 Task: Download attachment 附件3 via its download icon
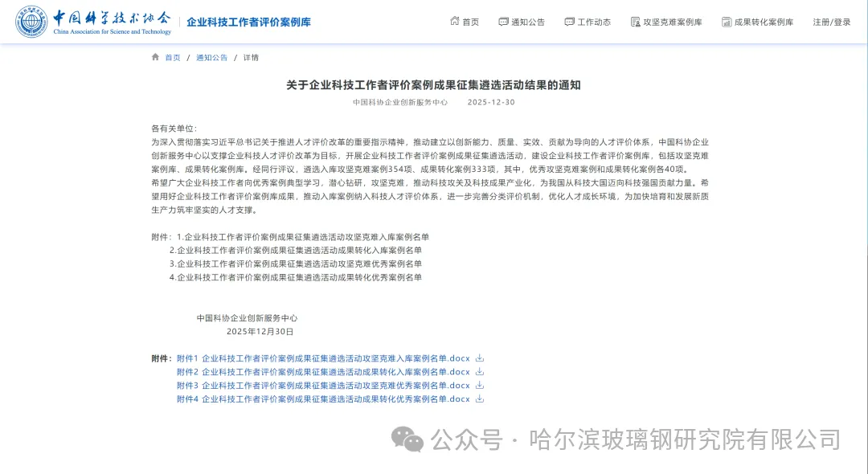[479, 386]
